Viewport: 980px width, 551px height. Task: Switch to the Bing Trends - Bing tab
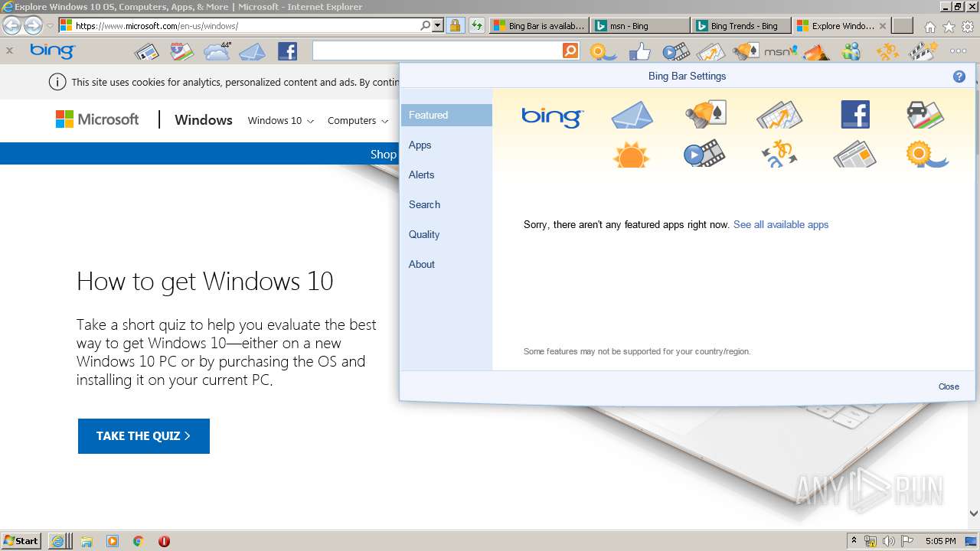coord(740,25)
